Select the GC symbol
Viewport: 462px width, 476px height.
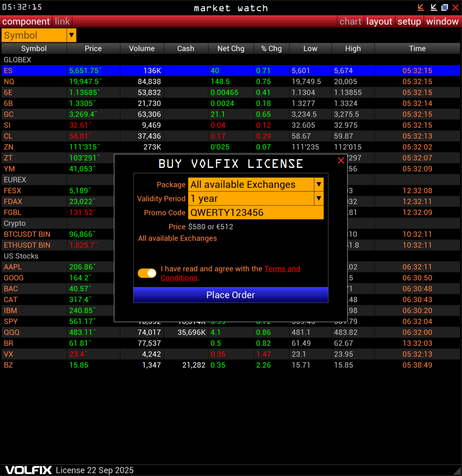(8, 114)
